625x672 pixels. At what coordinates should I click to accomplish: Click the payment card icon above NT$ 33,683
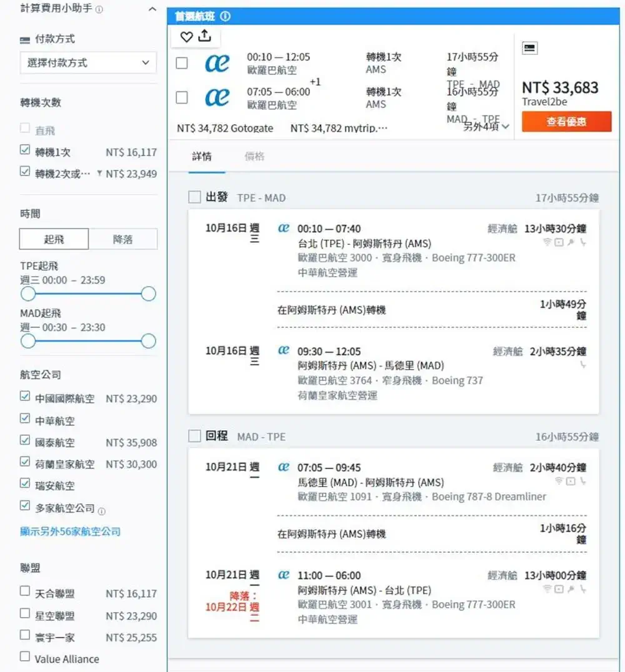pyautogui.click(x=530, y=48)
